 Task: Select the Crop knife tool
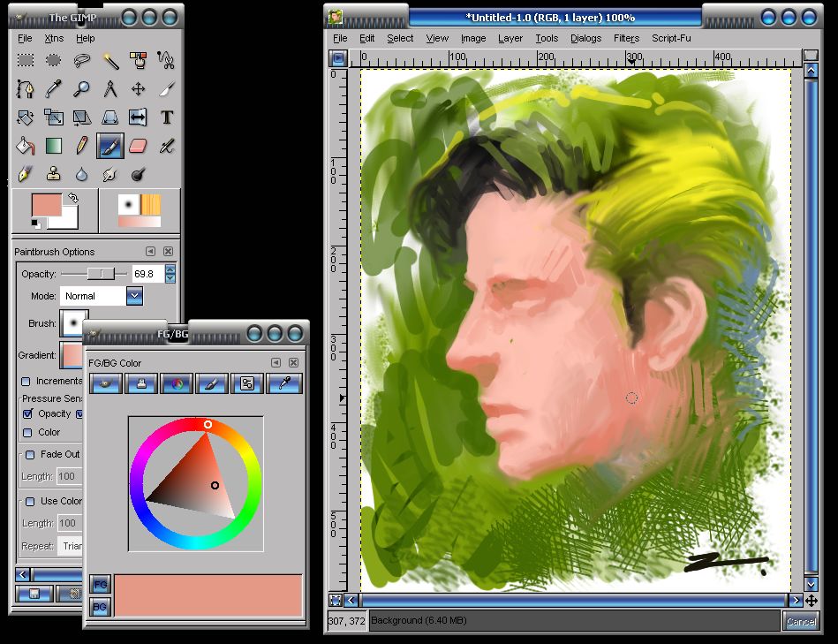166,88
